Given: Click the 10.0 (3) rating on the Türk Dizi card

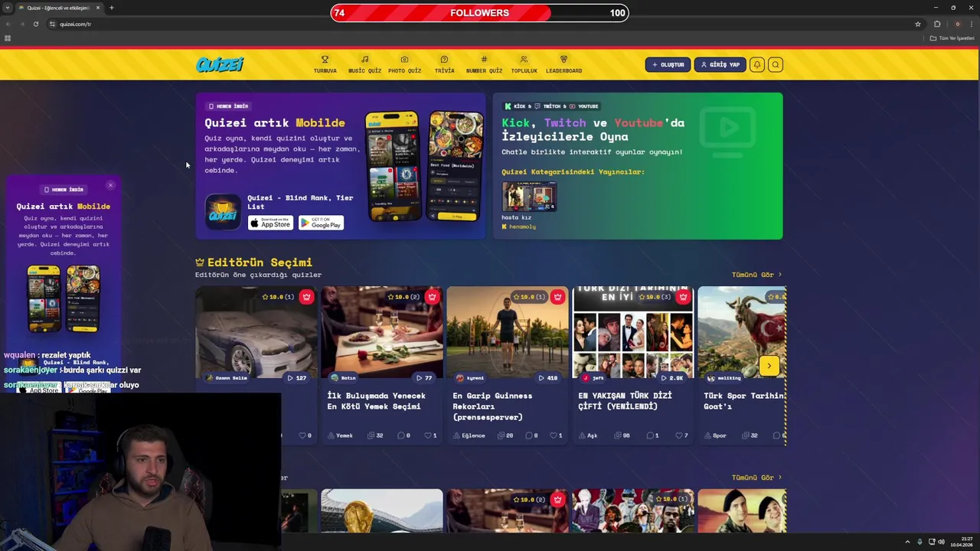Looking at the screenshot, I should (655, 297).
